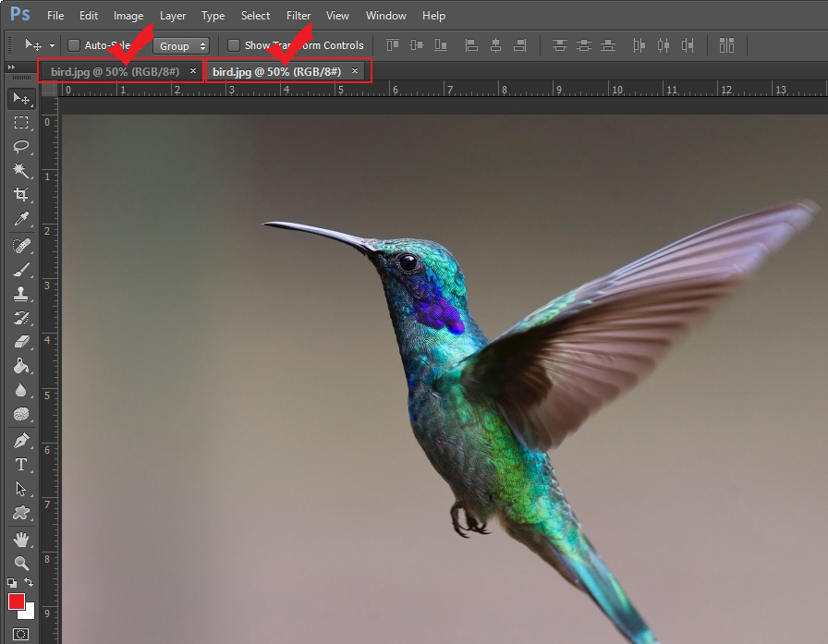The width and height of the screenshot is (828, 644).
Task: Select the Clone Stamp tool
Action: coord(21,294)
